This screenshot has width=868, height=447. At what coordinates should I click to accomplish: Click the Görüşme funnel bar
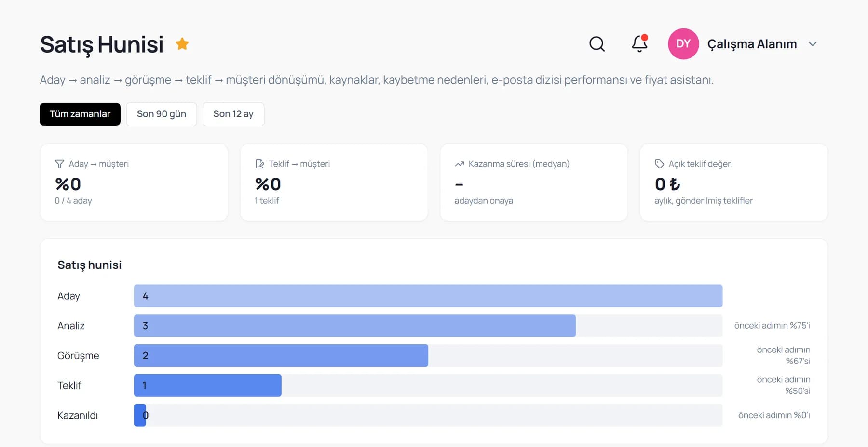[x=281, y=356]
